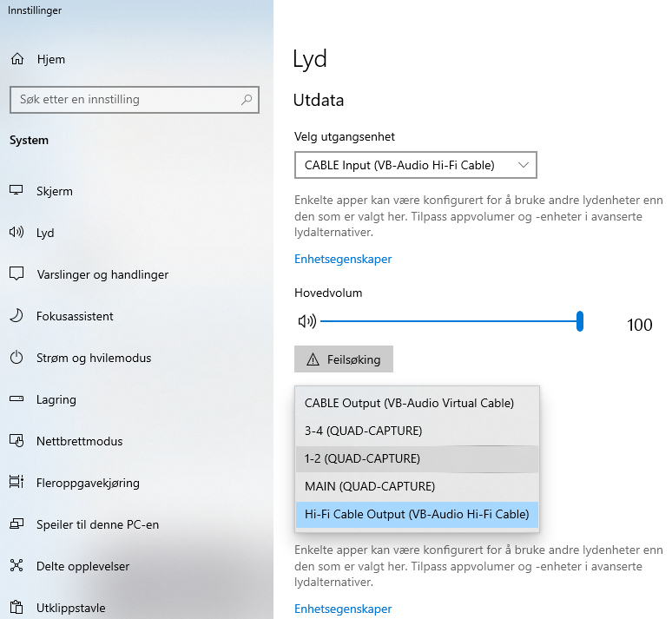This screenshot has width=672, height=619.
Task: Pick Hi-Fi Cable Output option
Action: click(417, 514)
